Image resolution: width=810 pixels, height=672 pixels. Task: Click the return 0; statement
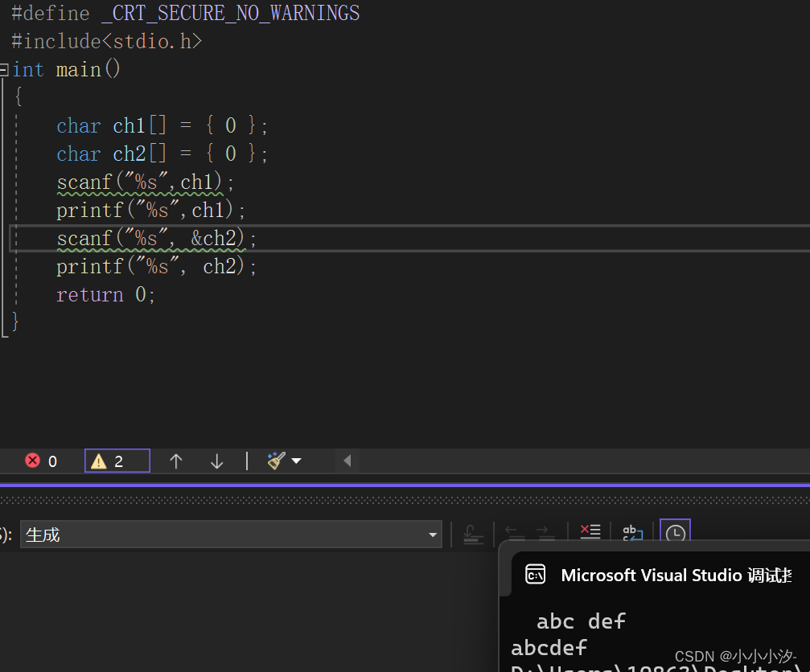point(106,295)
